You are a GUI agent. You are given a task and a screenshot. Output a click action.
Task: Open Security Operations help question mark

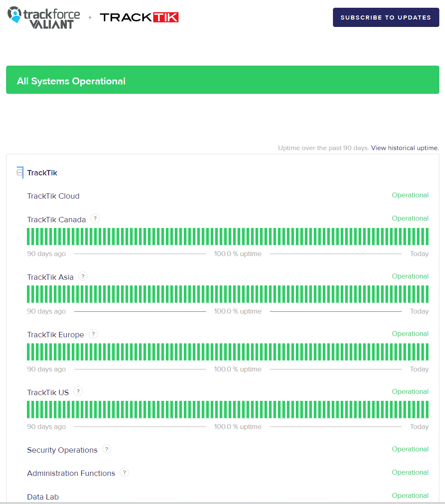(107, 449)
